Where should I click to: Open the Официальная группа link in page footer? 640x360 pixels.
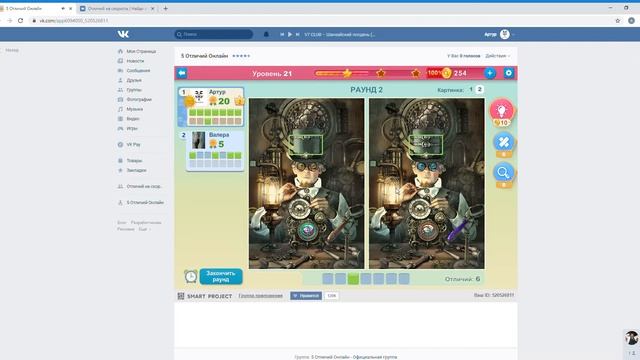click(354, 357)
